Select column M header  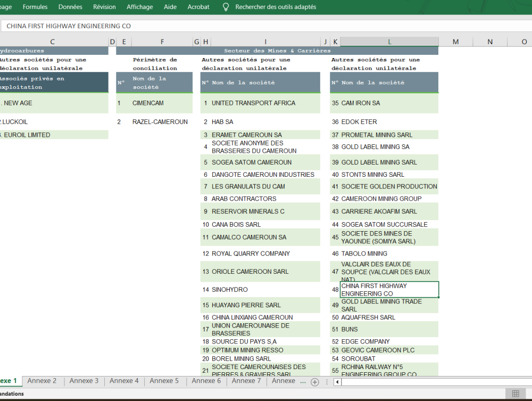tap(456, 42)
